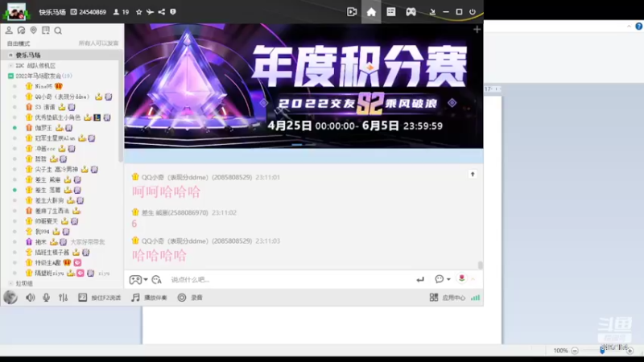Select user 尖子生 高冷男神 in the list
The height and width of the screenshot is (362, 644).
pos(56,169)
